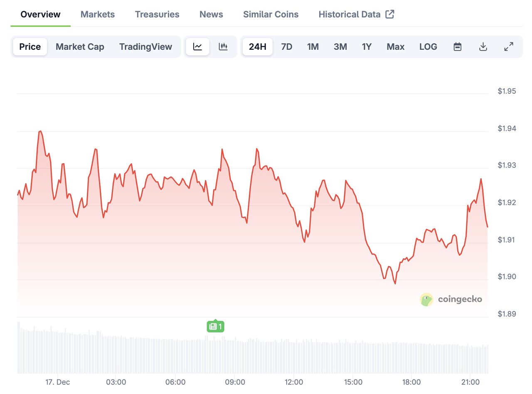Screen dimensions: 532x394
Task: Open Historical Data external link
Action: click(356, 14)
